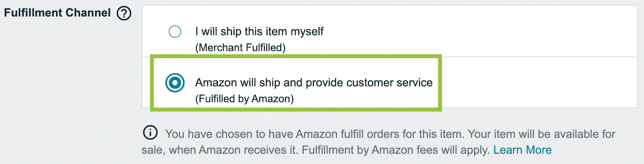Click the circled question mark next to the label

(x=124, y=14)
